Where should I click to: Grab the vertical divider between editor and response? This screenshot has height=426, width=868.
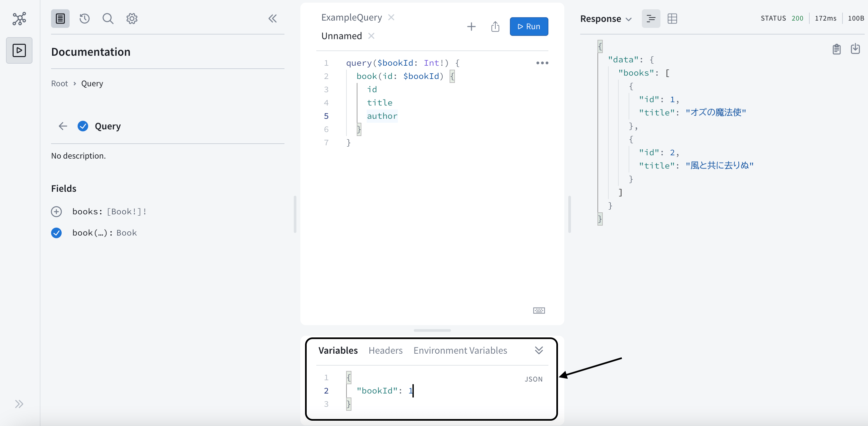569,214
